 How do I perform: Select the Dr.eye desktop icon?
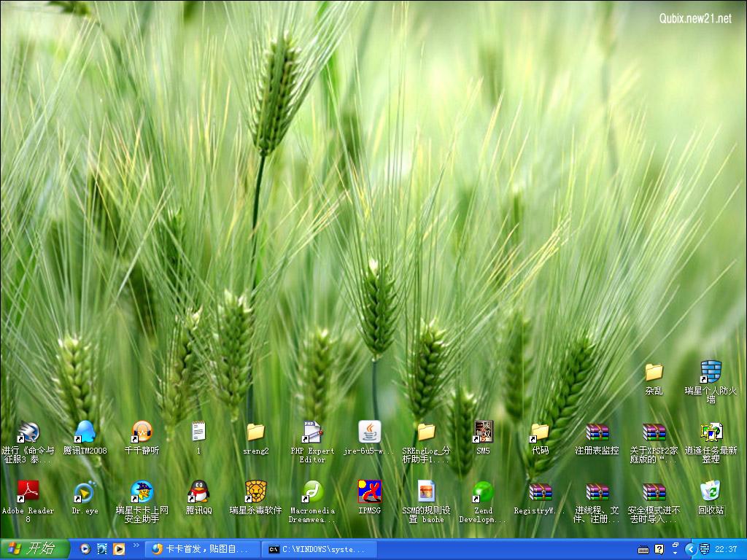[x=85, y=491]
